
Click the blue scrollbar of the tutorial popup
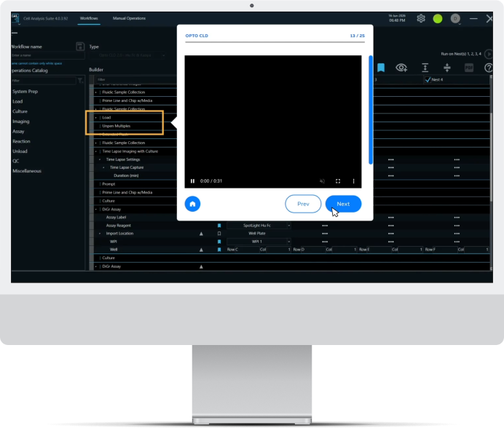(371, 110)
